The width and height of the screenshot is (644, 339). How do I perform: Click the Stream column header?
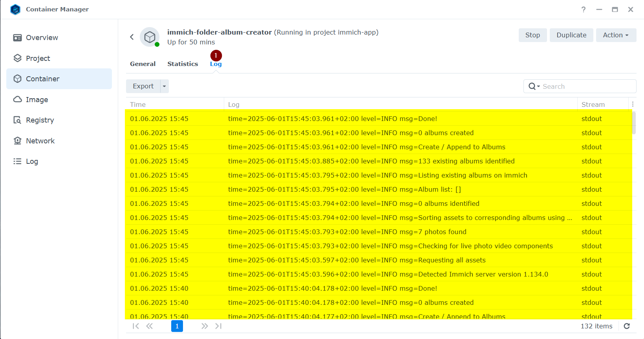click(x=603, y=104)
